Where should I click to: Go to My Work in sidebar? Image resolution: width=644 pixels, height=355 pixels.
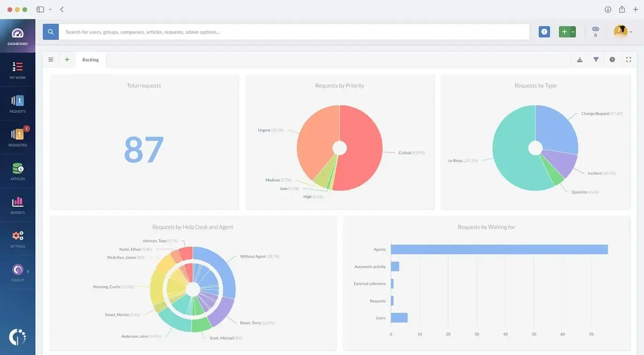point(18,70)
